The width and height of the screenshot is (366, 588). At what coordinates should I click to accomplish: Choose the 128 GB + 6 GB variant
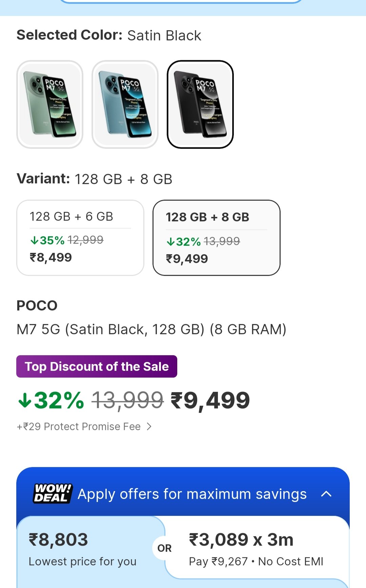click(x=80, y=238)
